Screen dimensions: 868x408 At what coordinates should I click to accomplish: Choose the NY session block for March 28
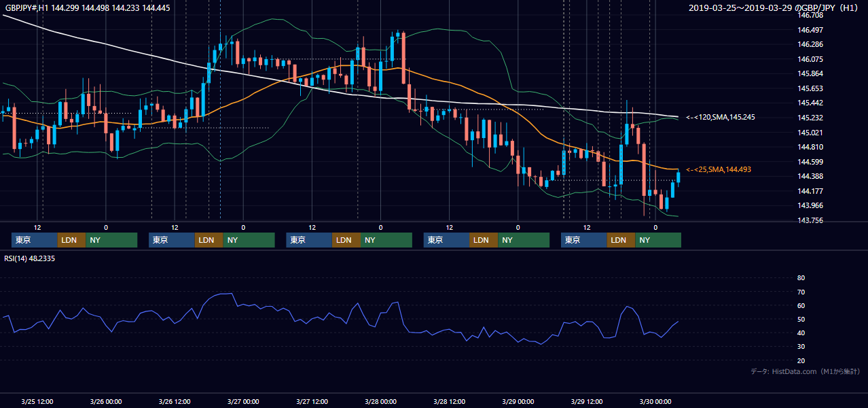click(x=524, y=240)
